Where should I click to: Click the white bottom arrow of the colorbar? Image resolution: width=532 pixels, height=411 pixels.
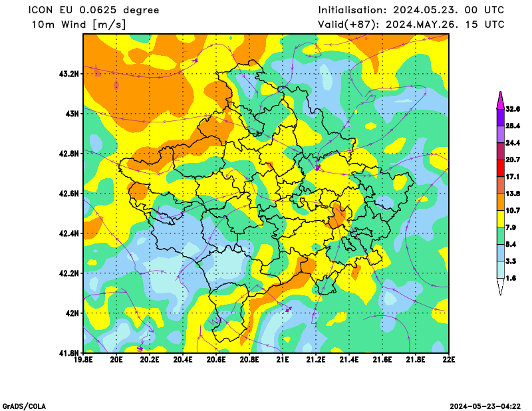[501, 287]
